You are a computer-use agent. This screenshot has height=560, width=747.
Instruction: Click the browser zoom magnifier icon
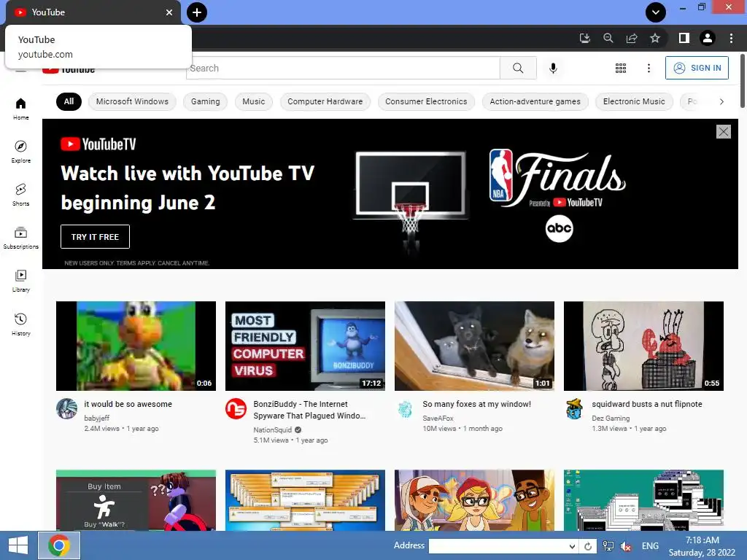tap(608, 38)
